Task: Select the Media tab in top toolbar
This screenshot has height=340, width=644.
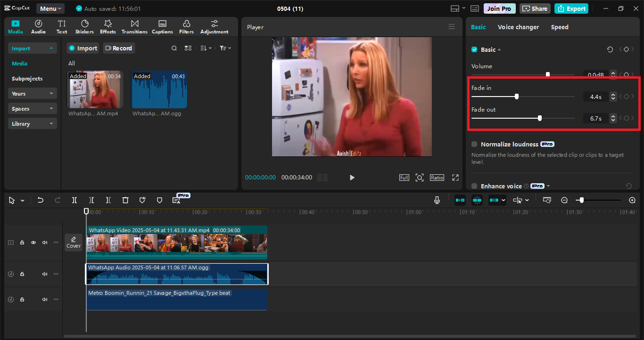Action: tap(15, 27)
